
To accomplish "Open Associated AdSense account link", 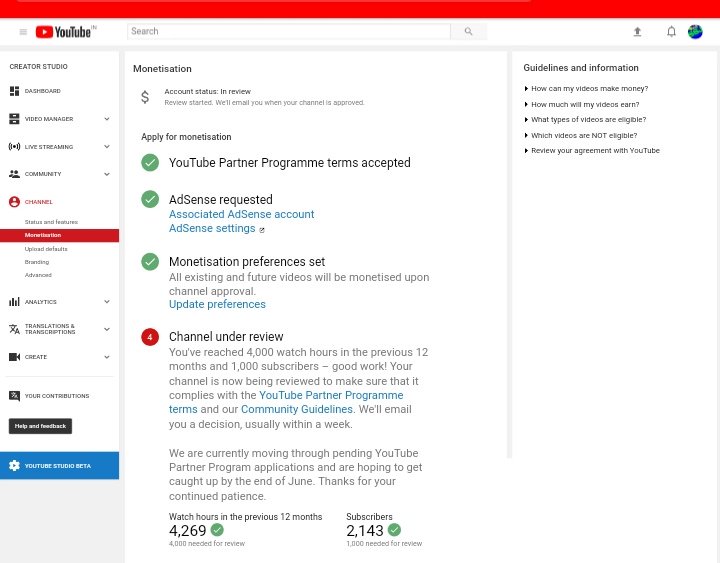I will pyautogui.click(x=242, y=214).
